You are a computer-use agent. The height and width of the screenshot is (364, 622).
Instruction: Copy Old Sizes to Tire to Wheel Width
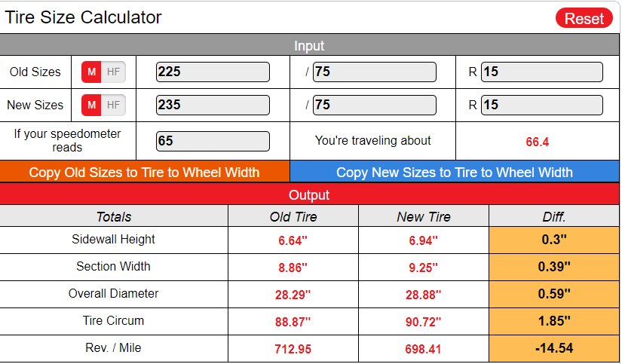(x=145, y=172)
